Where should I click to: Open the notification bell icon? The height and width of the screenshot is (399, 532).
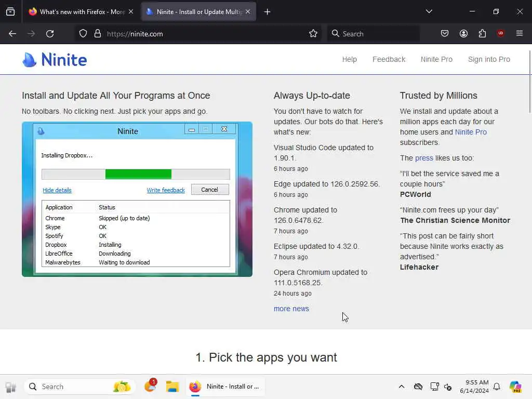[497, 387]
